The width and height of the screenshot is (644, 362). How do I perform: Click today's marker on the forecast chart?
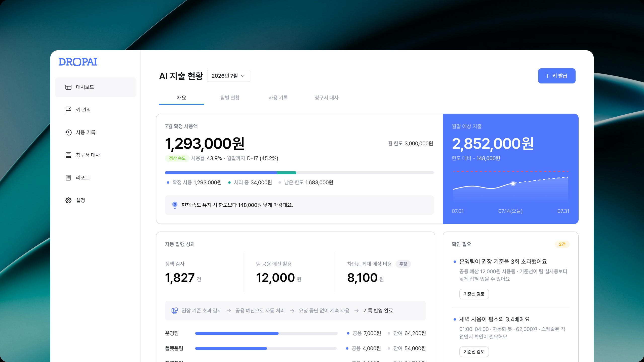point(513,184)
